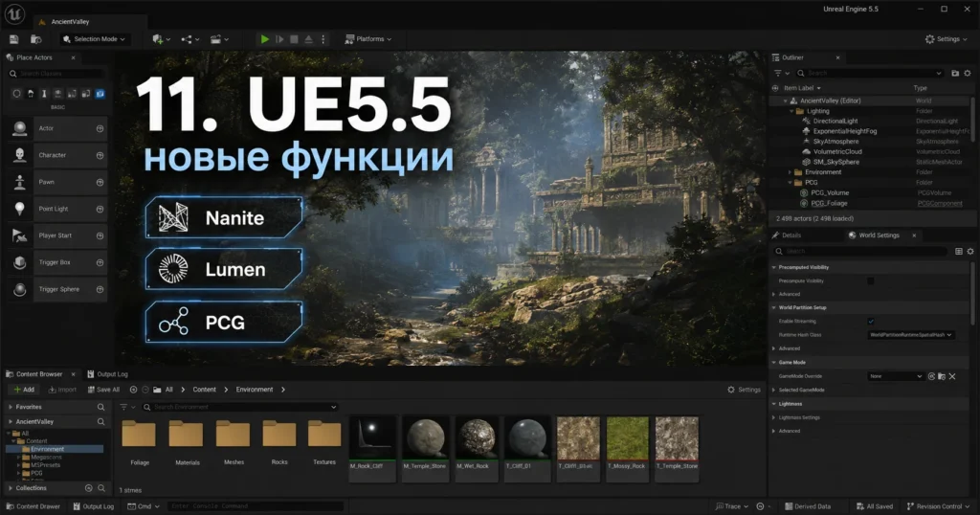
Task: Open play options three-dot menu
Action: tap(323, 39)
